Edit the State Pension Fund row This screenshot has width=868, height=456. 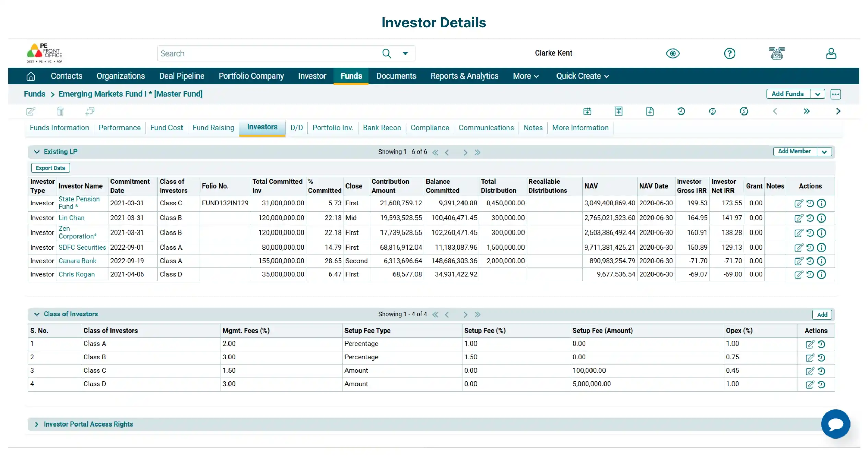[x=799, y=203]
